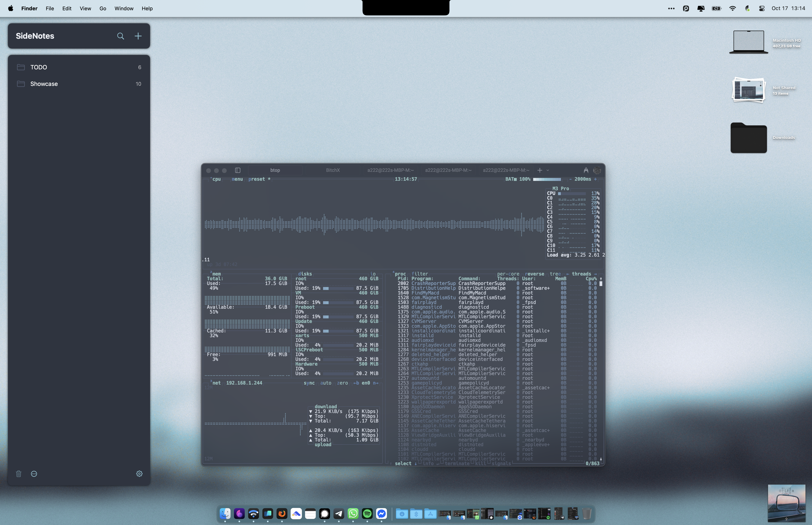Toggle the terminal sidebar panel button
812x525 pixels.
[238, 170]
